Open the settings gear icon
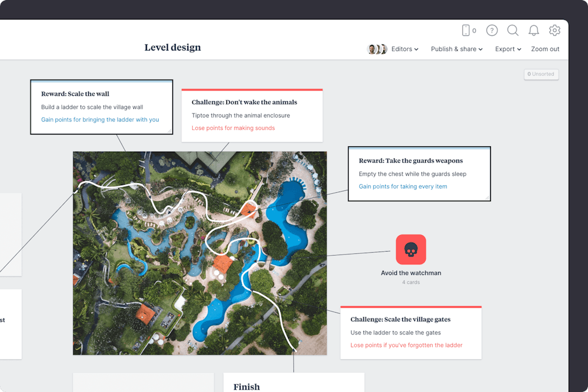Image resolution: width=588 pixels, height=392 pixels. [x=554, y=31]
